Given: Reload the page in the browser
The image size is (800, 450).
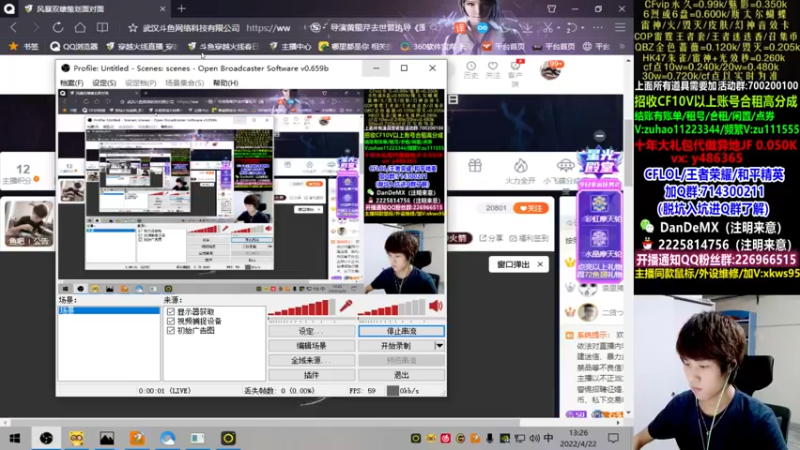Looking at the screenshot, I should tap(58, 28).
